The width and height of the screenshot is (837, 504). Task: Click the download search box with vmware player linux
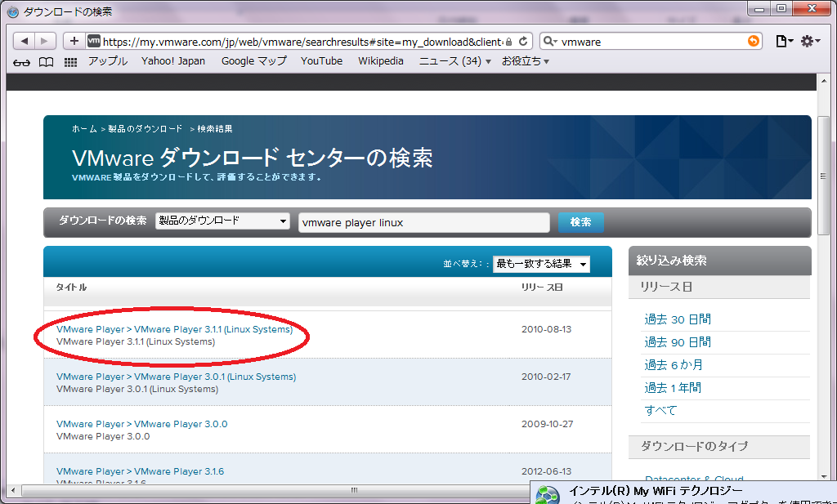424,222
